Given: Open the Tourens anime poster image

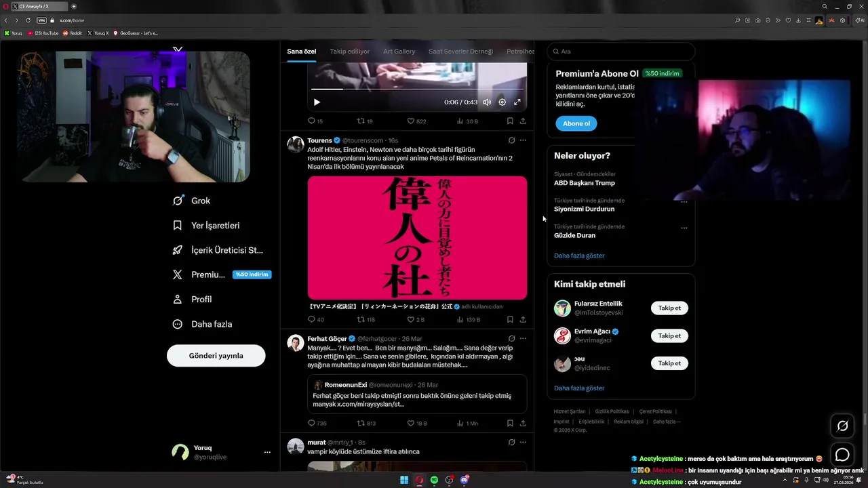Looking at the screenshot, I should coord(417,237).
